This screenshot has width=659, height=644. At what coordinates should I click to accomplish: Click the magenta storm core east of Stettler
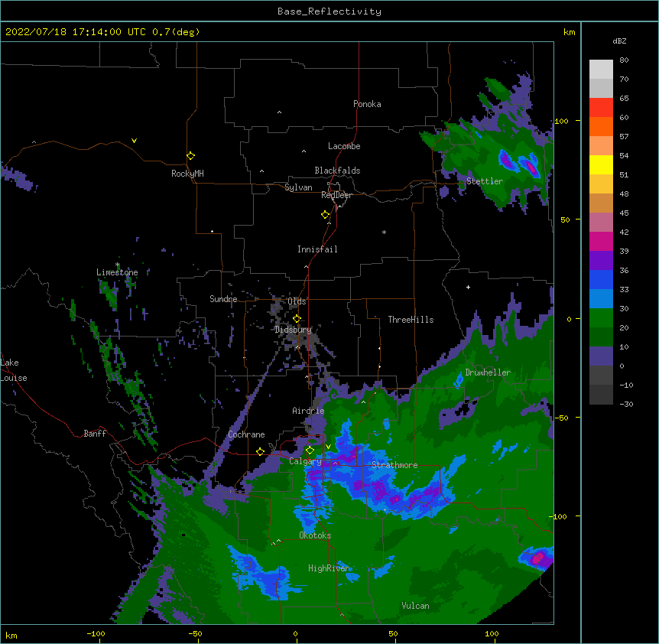(x=531, y=167)
